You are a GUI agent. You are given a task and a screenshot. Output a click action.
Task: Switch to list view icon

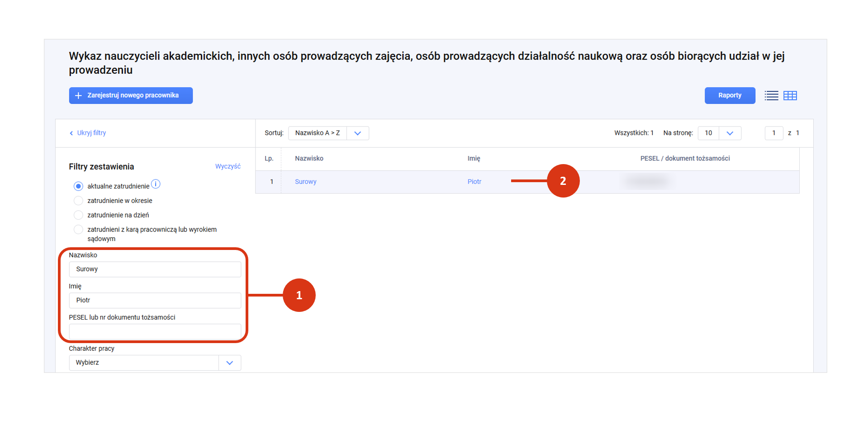coord(771,95)
